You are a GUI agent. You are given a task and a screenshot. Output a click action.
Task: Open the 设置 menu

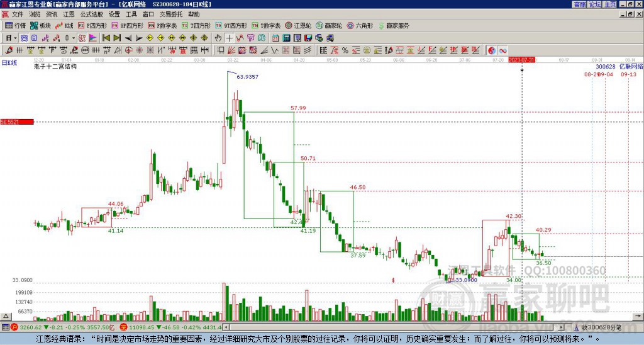point(114,14)
